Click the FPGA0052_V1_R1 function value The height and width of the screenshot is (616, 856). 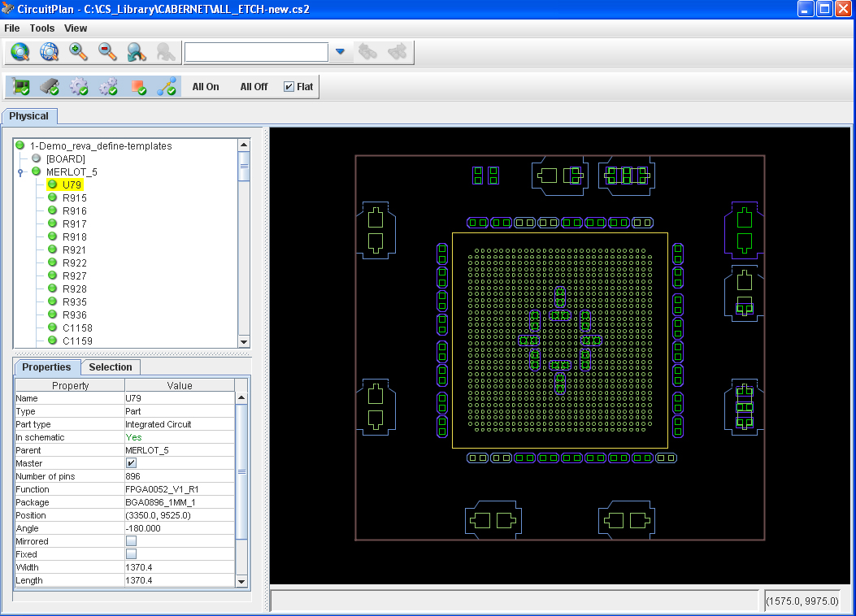[x=162, y=489]
